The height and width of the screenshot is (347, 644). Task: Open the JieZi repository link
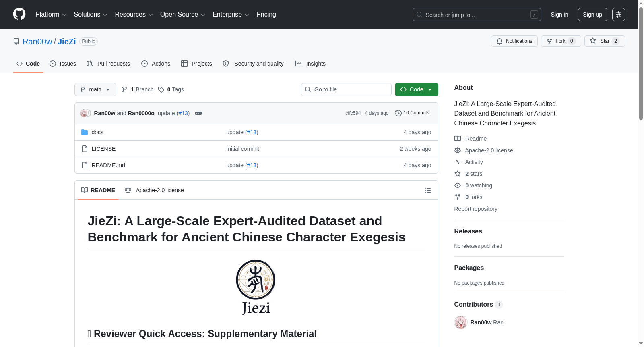tap(67, 42)
